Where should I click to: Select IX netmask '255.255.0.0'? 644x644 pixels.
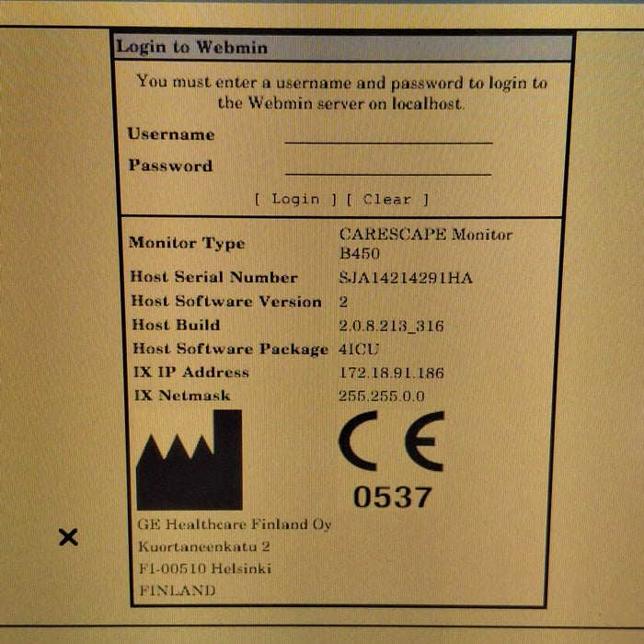pos(382,396)
